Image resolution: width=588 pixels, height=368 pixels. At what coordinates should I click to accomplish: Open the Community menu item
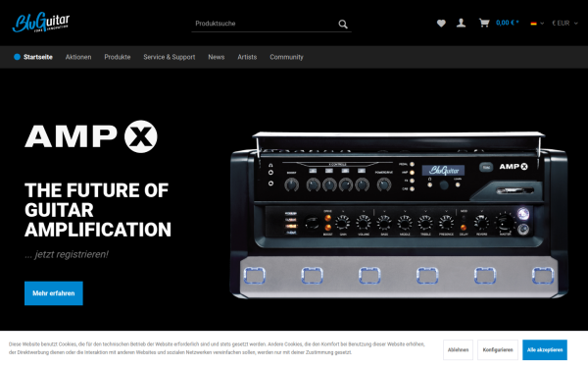tap(286, 57)
